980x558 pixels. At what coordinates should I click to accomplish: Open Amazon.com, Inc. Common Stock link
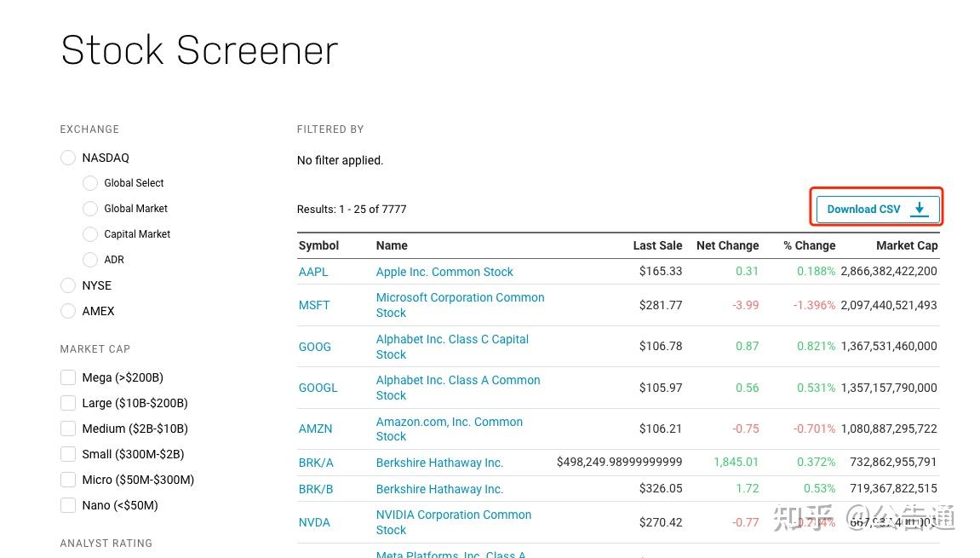coord(450,429)
